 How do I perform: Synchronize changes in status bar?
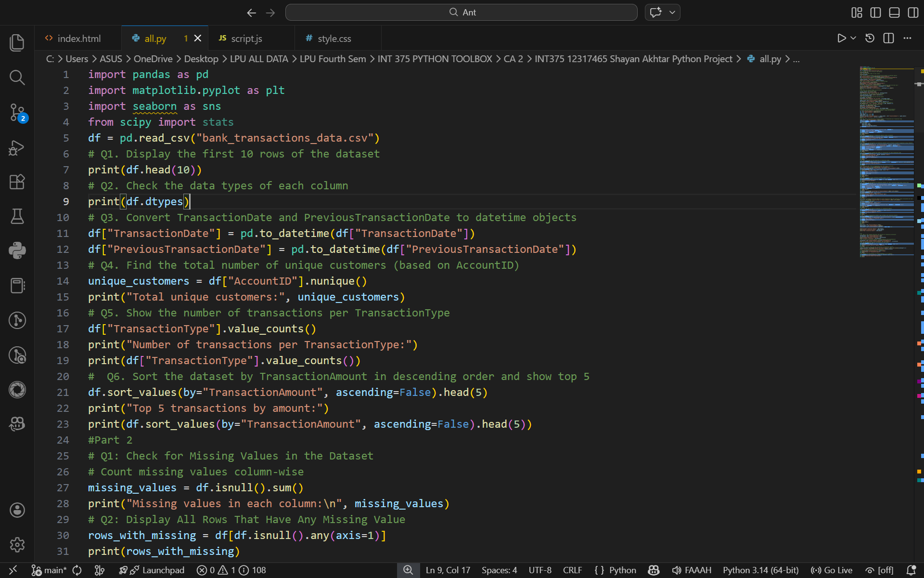pyautogui.click(x=77, y=570)
